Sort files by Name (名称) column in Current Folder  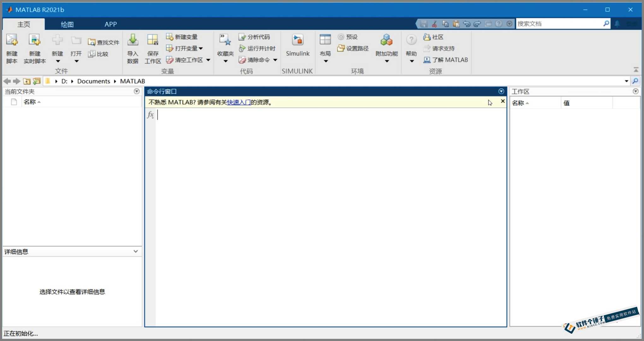pos(82,102)
